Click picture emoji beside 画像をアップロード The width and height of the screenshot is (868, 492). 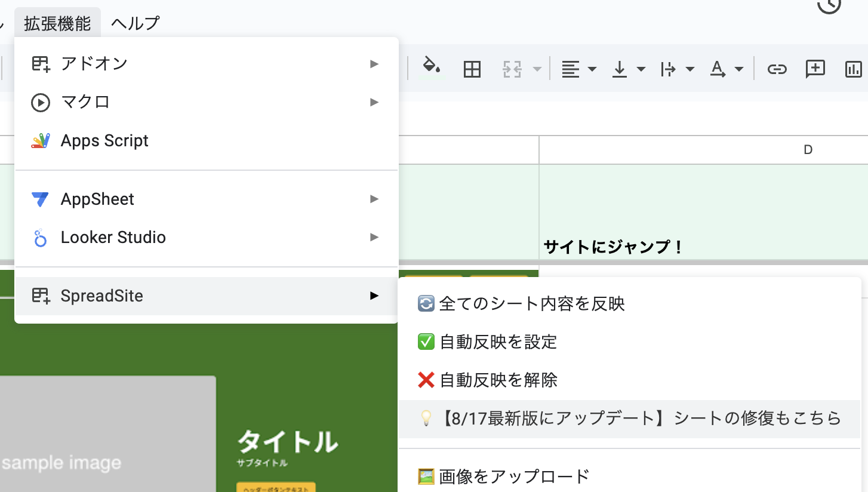[426, 476]
